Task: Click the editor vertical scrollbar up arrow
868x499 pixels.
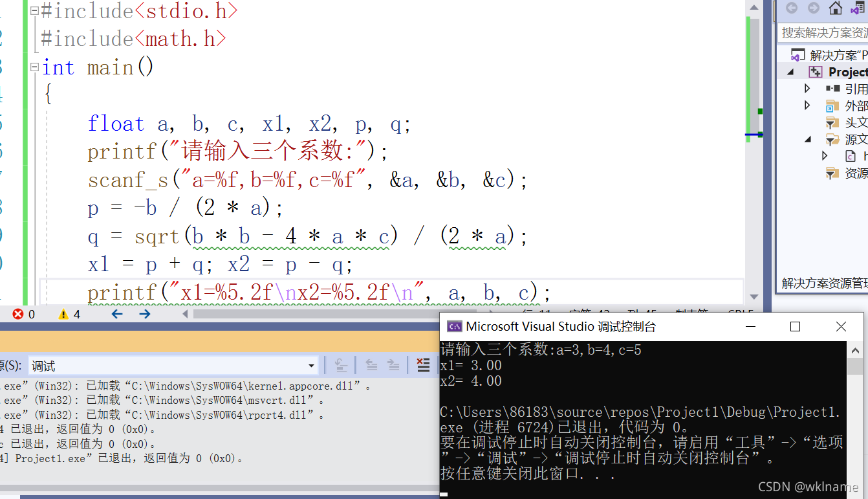Action: point(754,7)
